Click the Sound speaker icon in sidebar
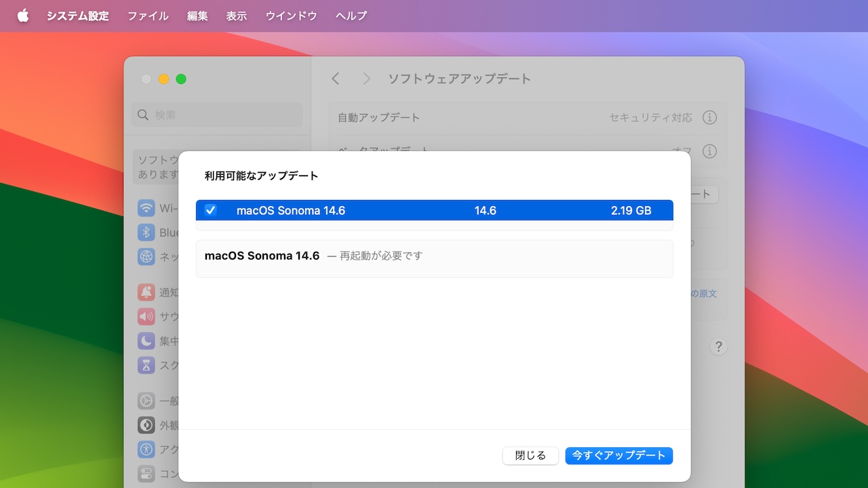 (146, 317)
